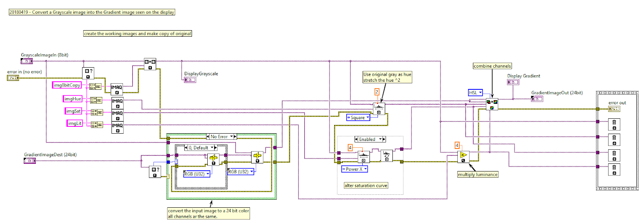The height and width of the screenshot is (223, 644).
Task: Click the multiply luminance function node
Action: tap(463, 157)
